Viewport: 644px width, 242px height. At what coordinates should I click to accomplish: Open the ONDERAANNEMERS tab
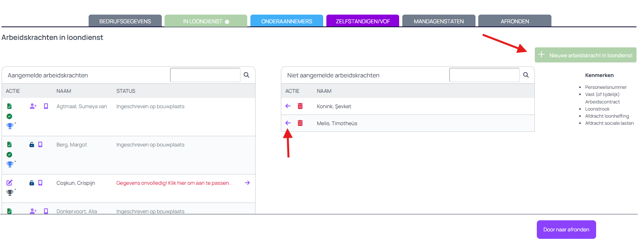point(286,21)
